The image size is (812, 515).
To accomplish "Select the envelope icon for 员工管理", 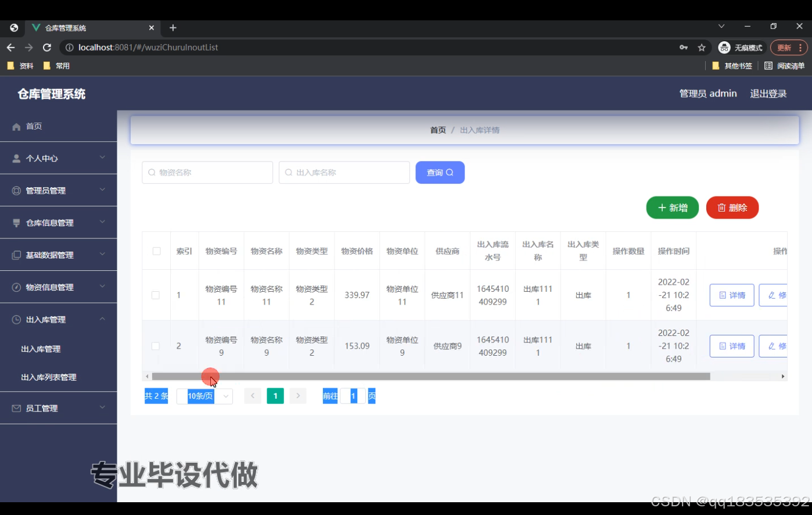I will point(16,407).
